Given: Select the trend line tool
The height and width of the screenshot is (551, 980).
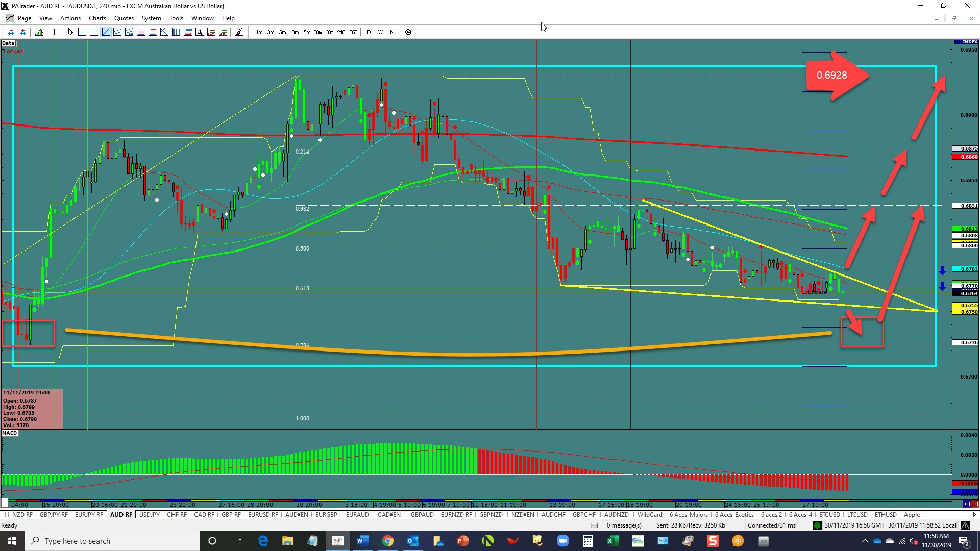Looking at the screenshot, I should point(106,32).
